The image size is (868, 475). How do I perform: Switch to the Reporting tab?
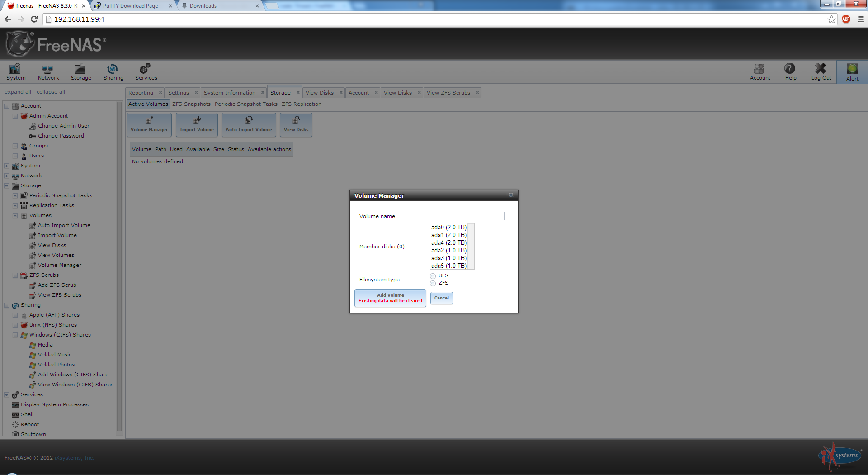click(141, 93)
